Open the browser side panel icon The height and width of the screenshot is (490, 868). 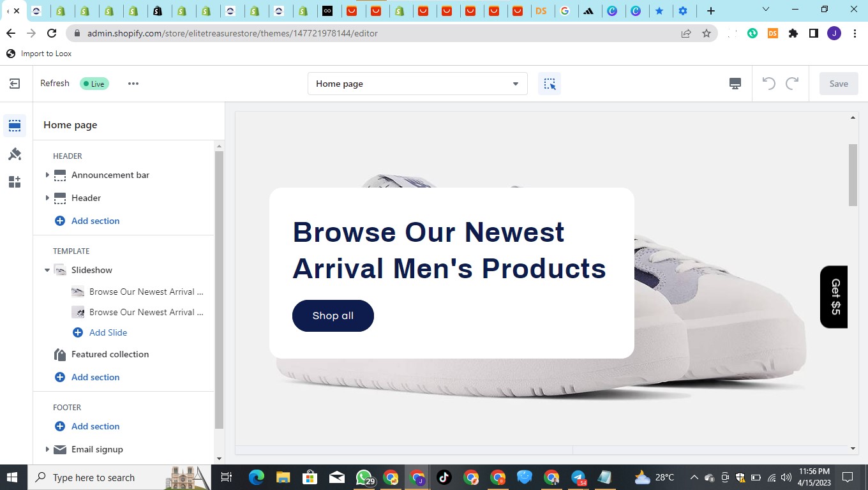[x=814, y=33]
